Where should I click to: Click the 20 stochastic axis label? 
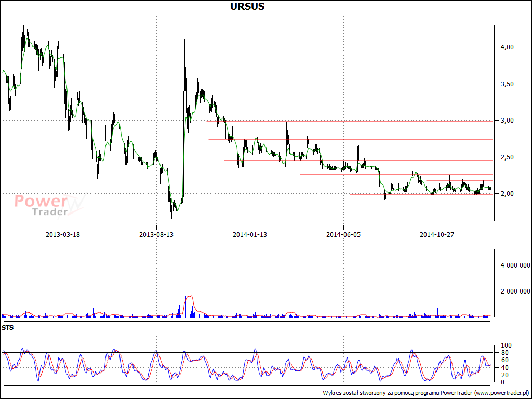pyautogui.click(x=504, y=375)
